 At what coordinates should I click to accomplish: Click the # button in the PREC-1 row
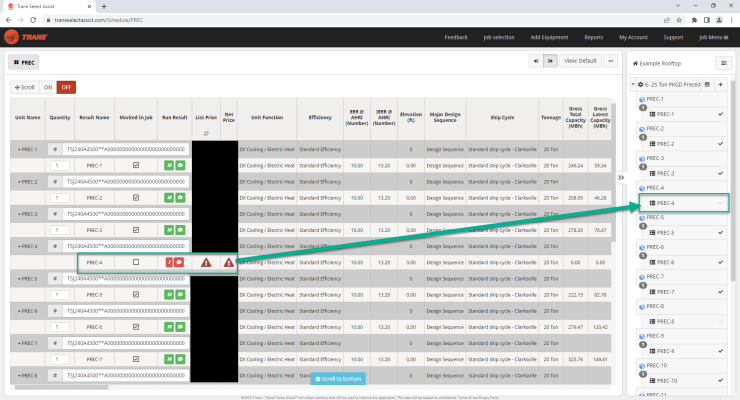point(55,149)
